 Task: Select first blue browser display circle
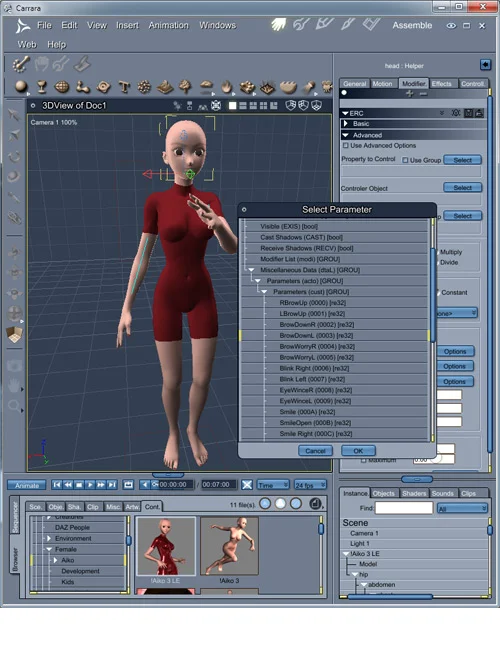tap(265, 504)
